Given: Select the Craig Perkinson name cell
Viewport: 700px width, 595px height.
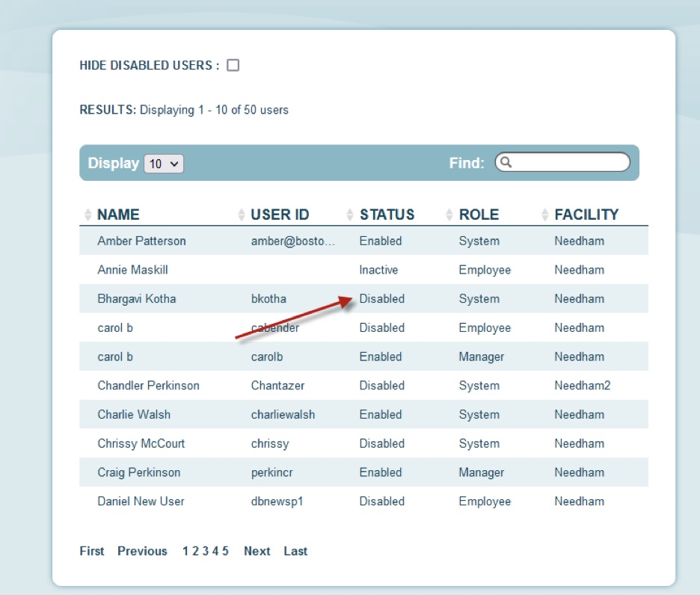Looking at the screenshot, I should coord(139,472).
